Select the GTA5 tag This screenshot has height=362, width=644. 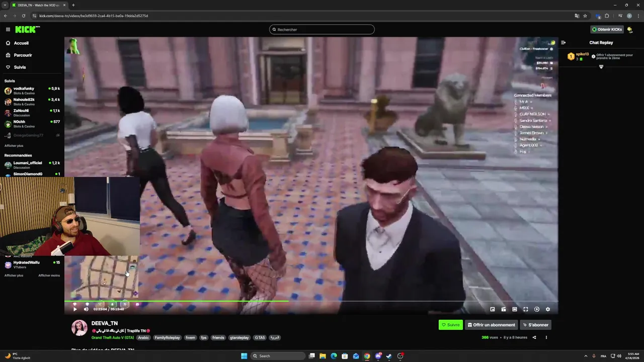coord(260,338)
